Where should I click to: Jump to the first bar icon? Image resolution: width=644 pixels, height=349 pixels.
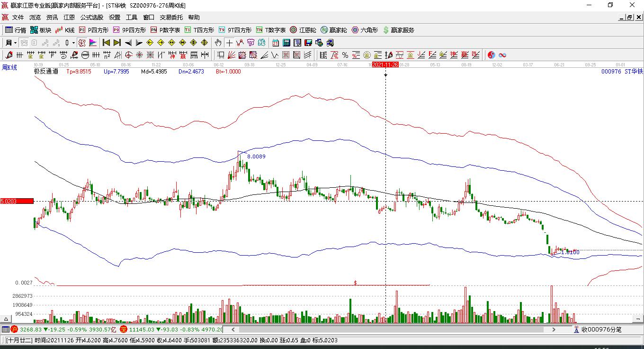(x=107, y=43)
